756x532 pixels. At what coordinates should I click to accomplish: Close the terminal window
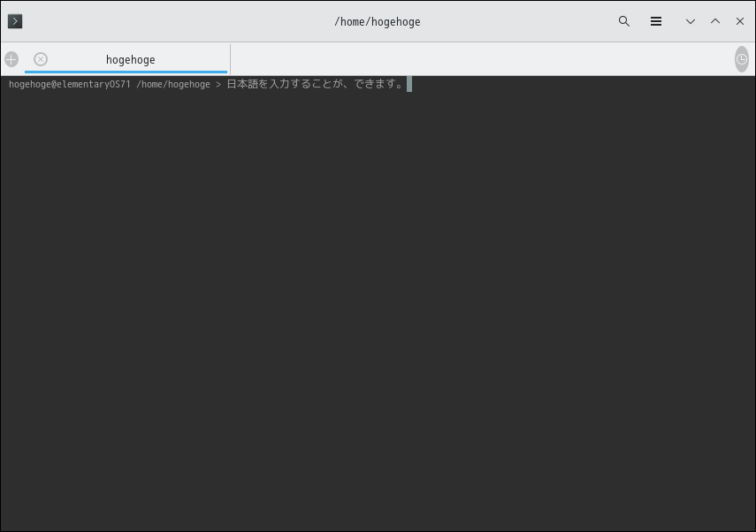(739, 21)
